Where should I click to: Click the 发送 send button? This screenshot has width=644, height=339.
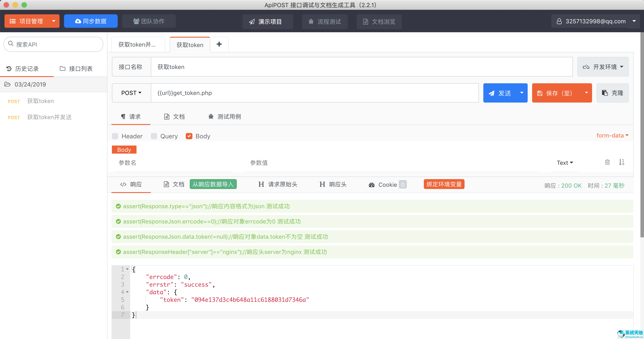click(500, 93)
